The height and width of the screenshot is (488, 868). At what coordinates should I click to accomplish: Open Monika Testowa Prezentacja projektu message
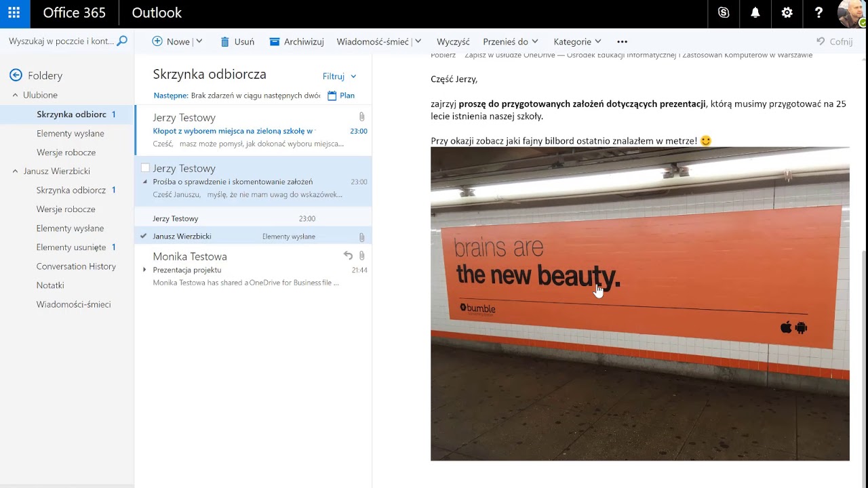coord(254,269)
